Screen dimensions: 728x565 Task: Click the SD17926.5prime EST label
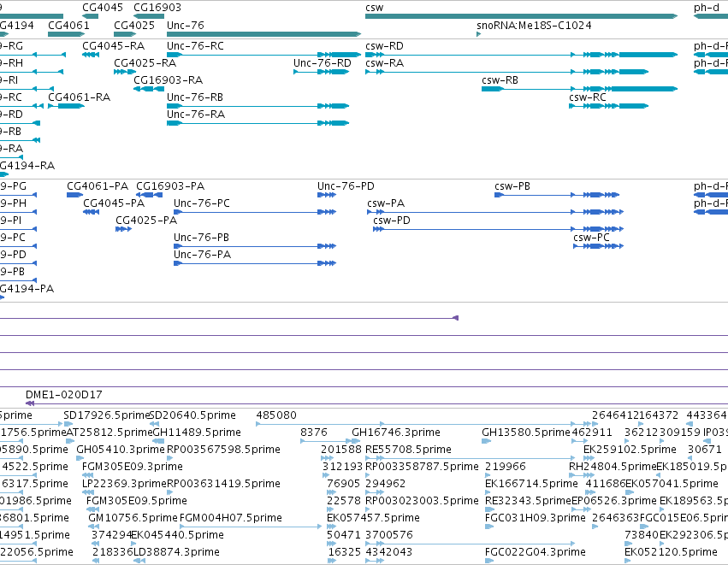[x=106, y=415]
